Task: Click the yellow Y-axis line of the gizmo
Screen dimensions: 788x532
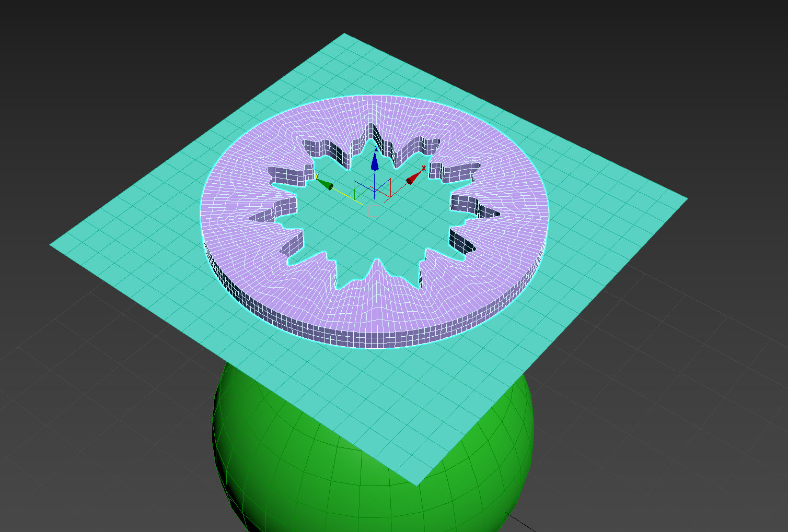Action: 347,196
